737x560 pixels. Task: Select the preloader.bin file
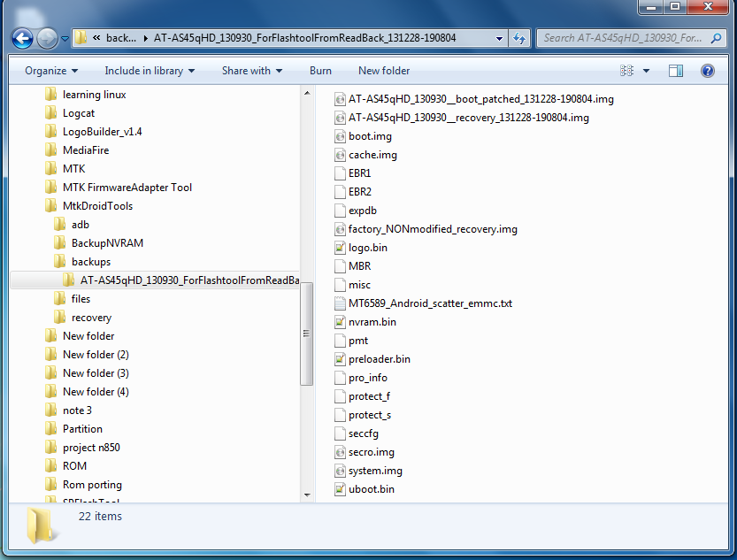pyautogui.click(x=379, y=359)
